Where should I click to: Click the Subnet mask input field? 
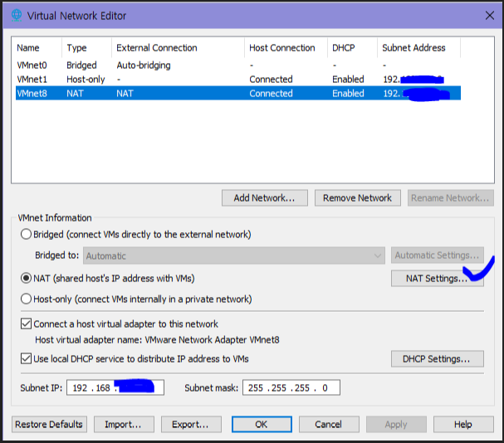tap(291, 387)
